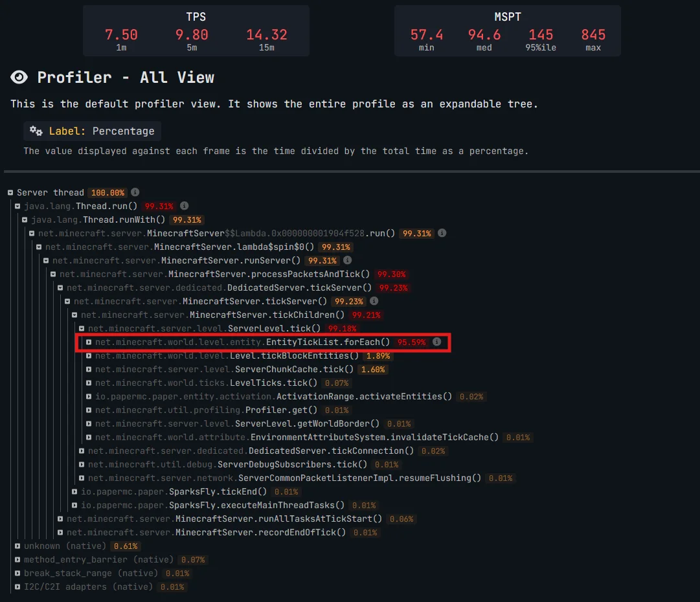Viewport: 700px width, 602px height.
Task: Click info icon after MinecraftServer$$Lambda run()
Action: point(442,233)
